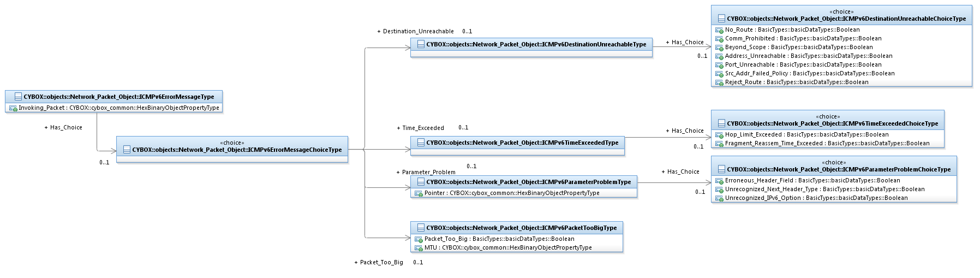This screenshot has width=980, height=278.
Task: Select the ICMPv6ParameterProblemChoiceType class box
Action: click(834, 179)
